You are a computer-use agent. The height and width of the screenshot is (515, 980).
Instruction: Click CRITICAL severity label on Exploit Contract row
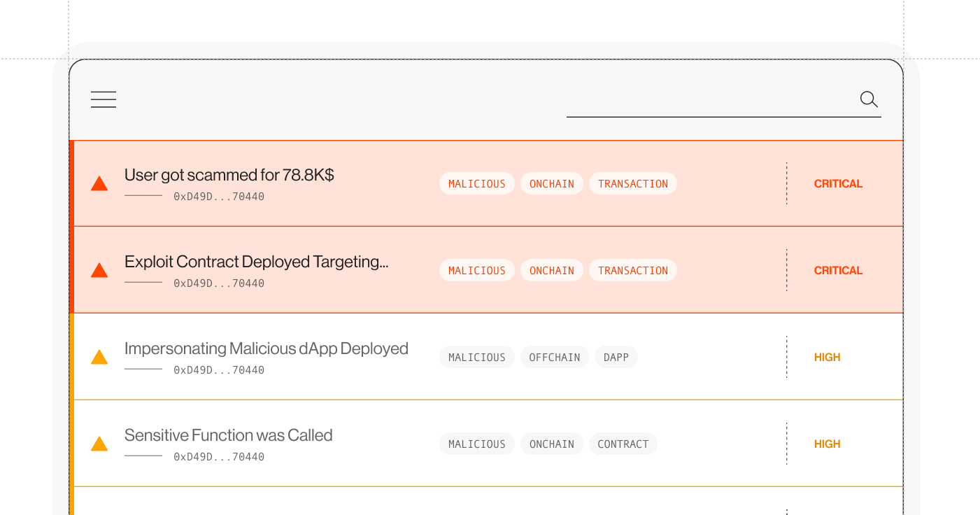point(838,271)
